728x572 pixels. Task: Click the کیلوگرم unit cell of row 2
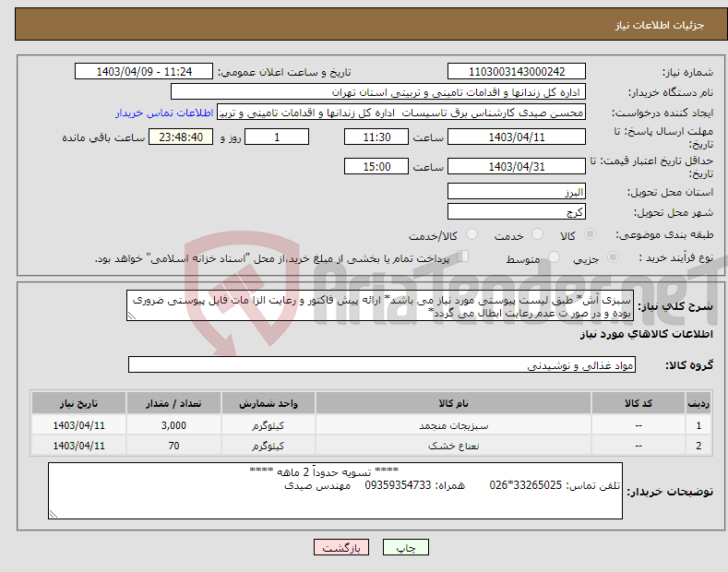coord(269,446)
